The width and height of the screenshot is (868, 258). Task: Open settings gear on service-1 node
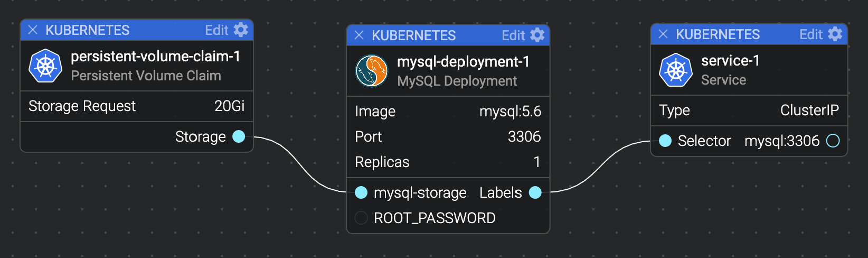835,34
